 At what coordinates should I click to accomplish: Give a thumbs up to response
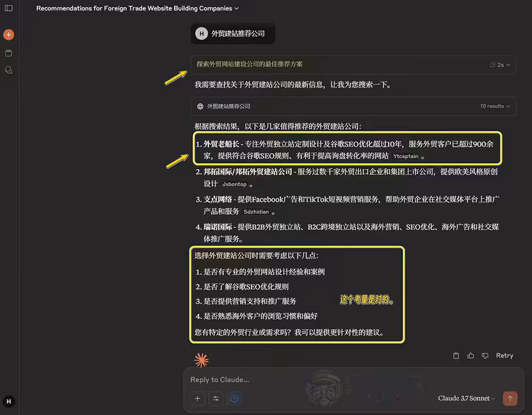471,355
